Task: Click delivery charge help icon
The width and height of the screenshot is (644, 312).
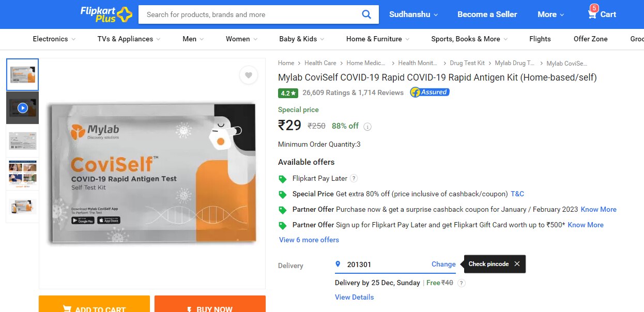Action: point(462,283)
